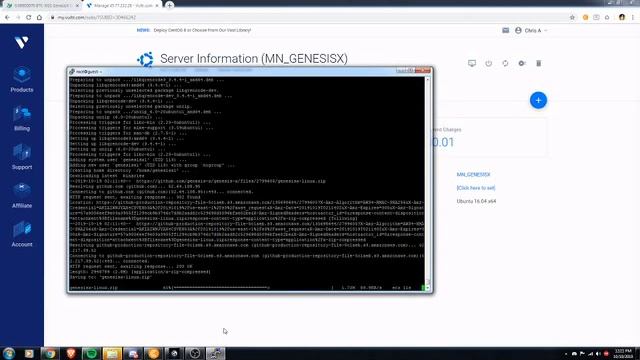
Task: Open Support in the Vultr sidebar
Action: point(22,157)
